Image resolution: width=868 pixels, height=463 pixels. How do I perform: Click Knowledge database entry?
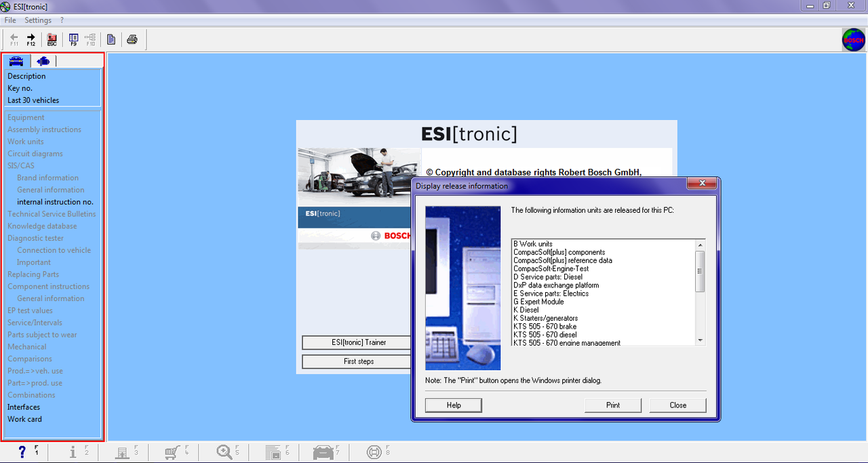coord(42,226)
